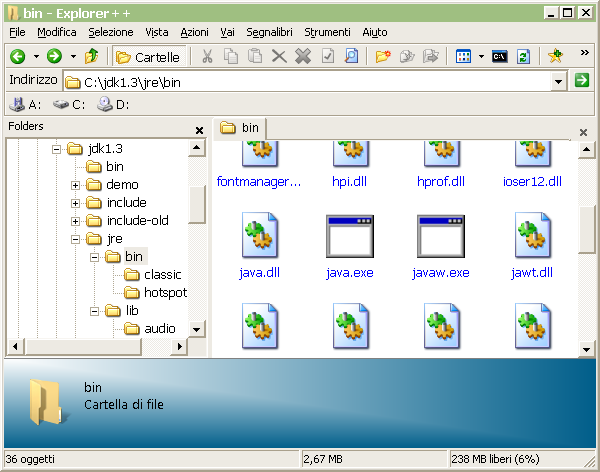Open command prompt from toolbar
The height and width of the screenshot is (472, 600).
pyautogui.click(x=499, y=57)
